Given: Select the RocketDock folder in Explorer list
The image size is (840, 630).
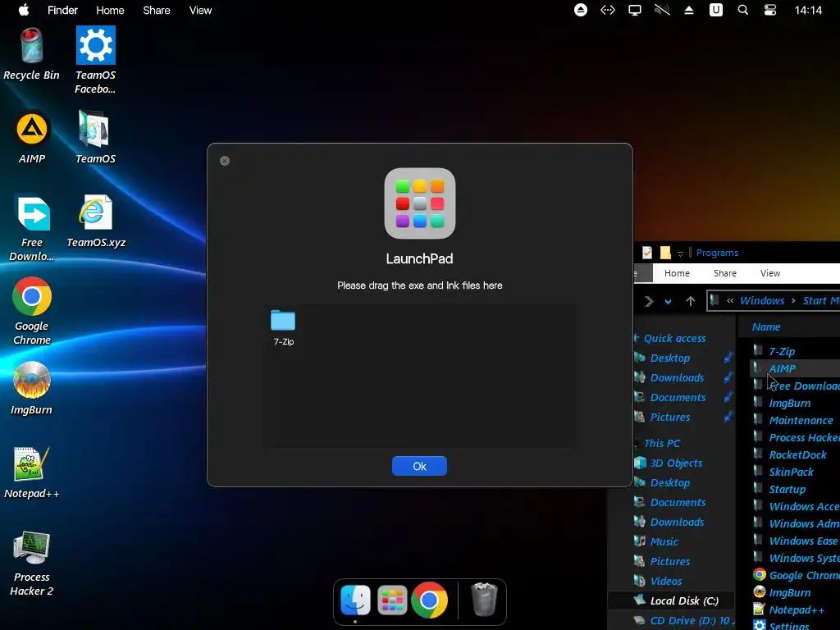Looking at the screenshot, I should tap(797, 454).
